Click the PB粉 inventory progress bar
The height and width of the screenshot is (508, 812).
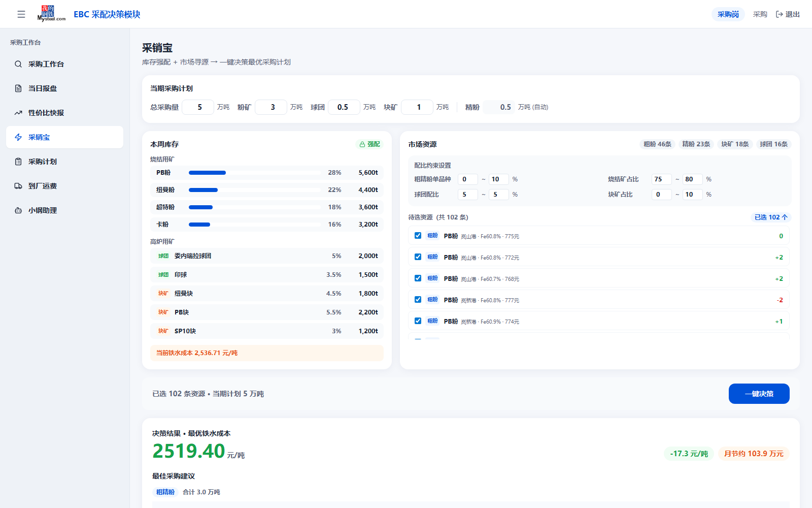pyautogui.click(x=255, y=173)
